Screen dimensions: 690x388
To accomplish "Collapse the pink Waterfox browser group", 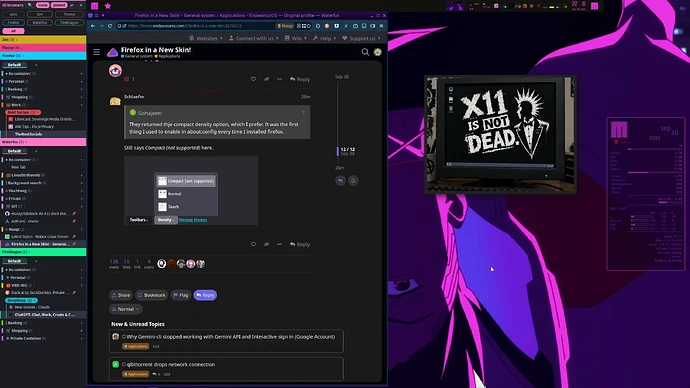I will coord(43,142).
